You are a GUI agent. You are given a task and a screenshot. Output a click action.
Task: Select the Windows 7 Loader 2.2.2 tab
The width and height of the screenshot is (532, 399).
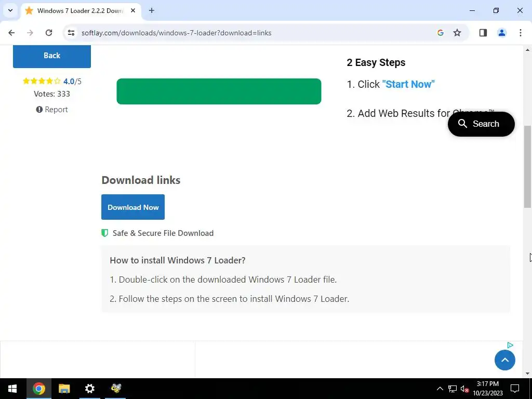click(x=81, y=11)
